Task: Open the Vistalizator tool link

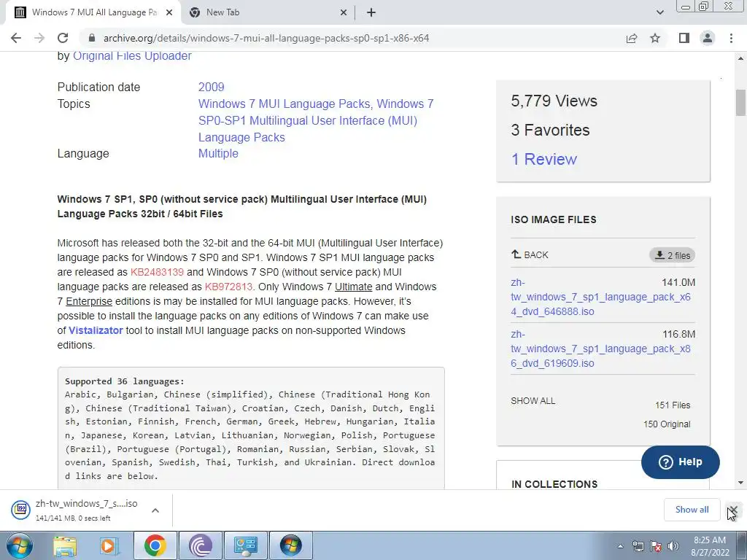Action: pos(96,330)
